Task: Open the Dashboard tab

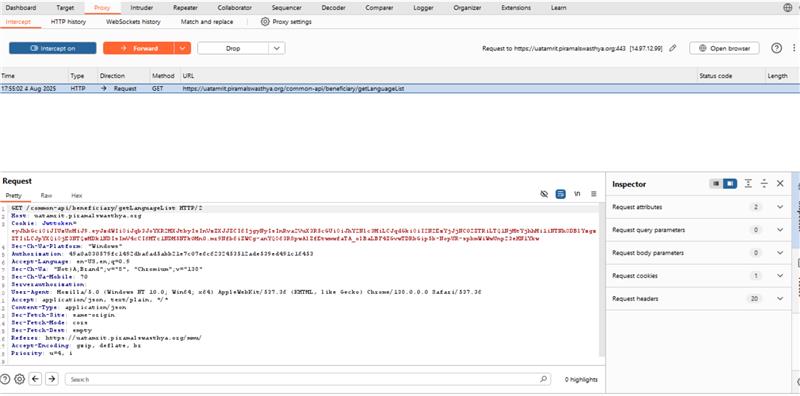Action: 21,8
